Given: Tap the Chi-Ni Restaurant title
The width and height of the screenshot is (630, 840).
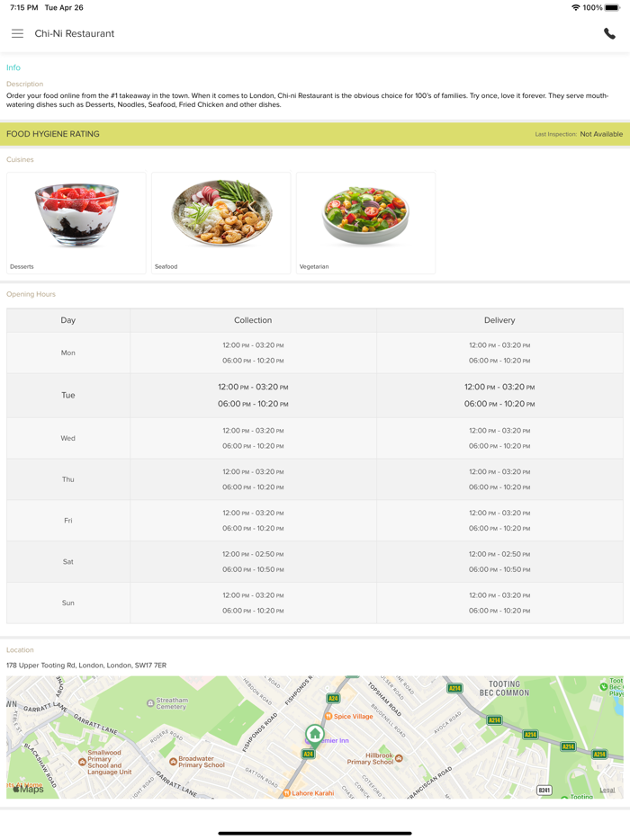Looking at the screenshot, I should click(x=75, y=33).
